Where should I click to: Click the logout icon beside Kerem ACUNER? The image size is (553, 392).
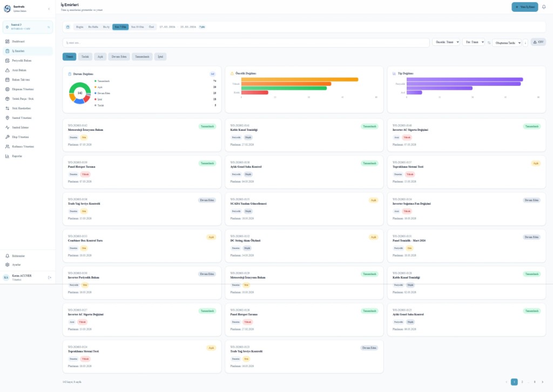[x=49, y=278]
